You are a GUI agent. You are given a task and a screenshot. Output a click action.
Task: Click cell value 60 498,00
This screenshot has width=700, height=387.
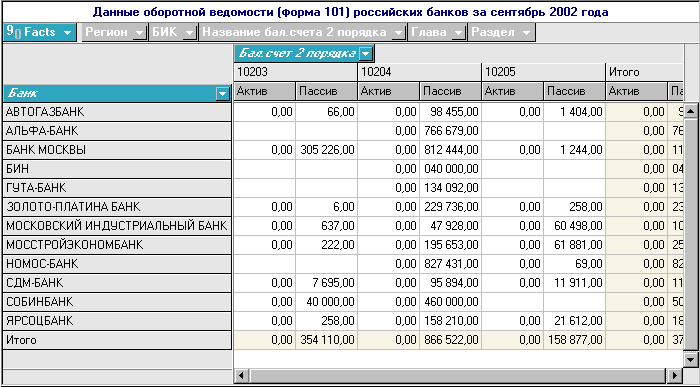(575, 225)
